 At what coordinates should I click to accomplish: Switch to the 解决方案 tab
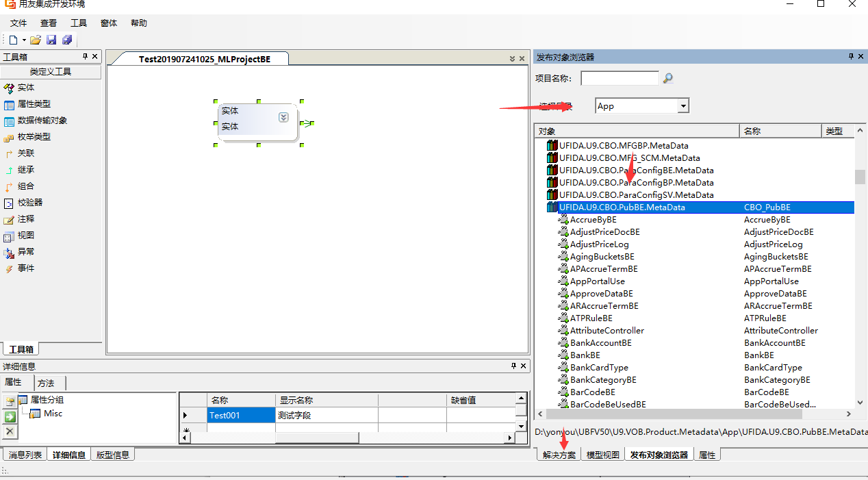tap(559, 455)
